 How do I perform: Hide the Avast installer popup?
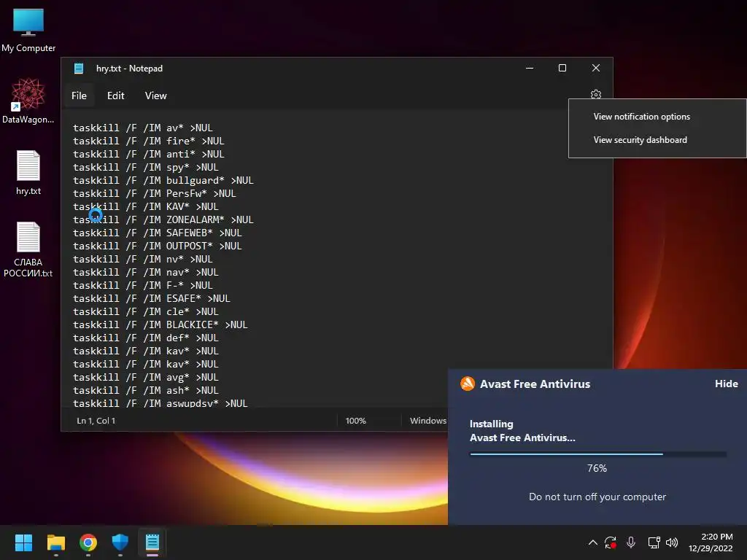pos(726,384)
